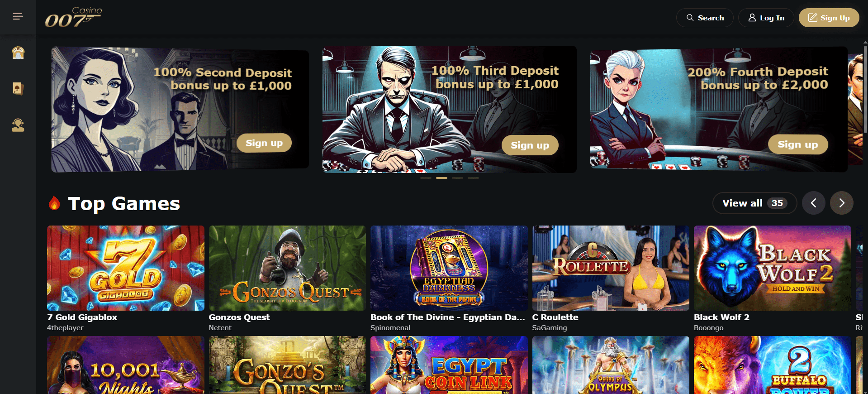Select the last banner carousel indicator
Screen dimensions: 868x394
[473, 178]
